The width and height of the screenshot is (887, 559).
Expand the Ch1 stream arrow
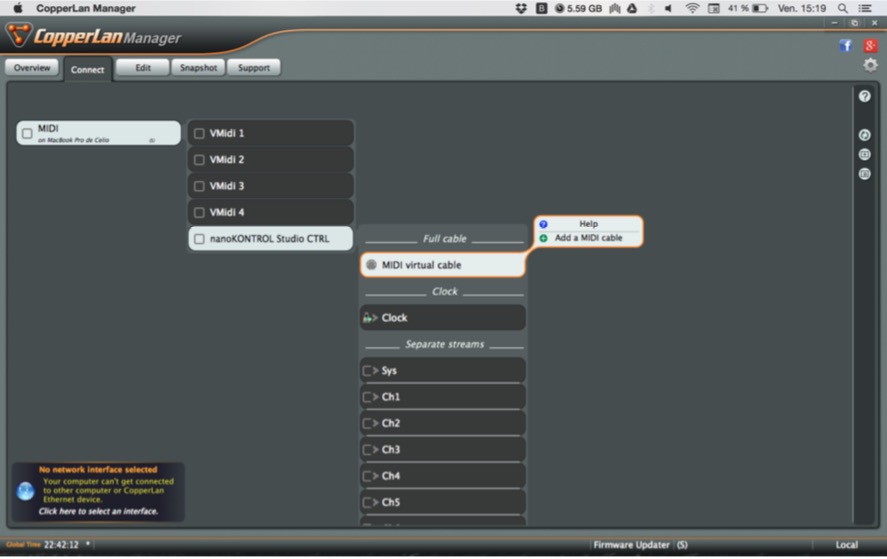(x=375, y=397)
